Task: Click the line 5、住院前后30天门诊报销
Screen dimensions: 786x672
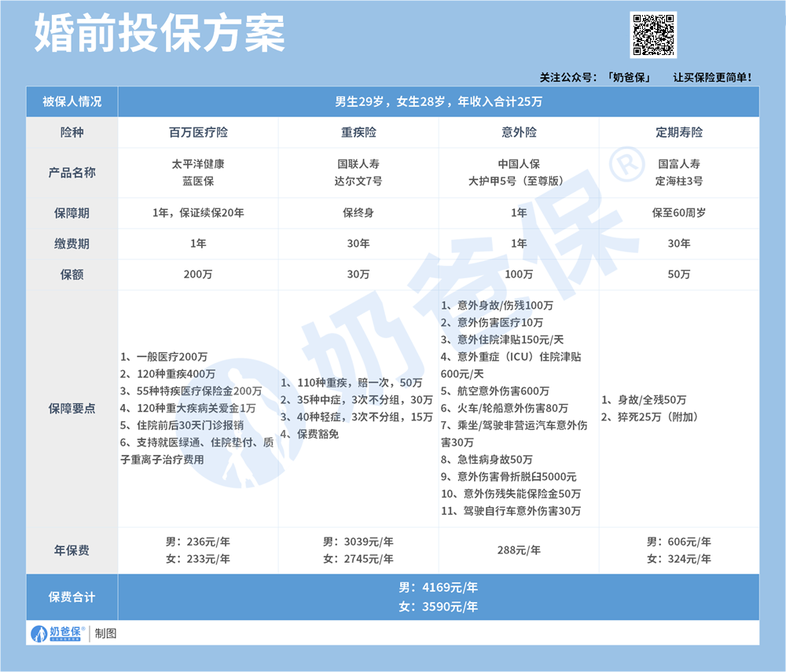Action: 182,425
